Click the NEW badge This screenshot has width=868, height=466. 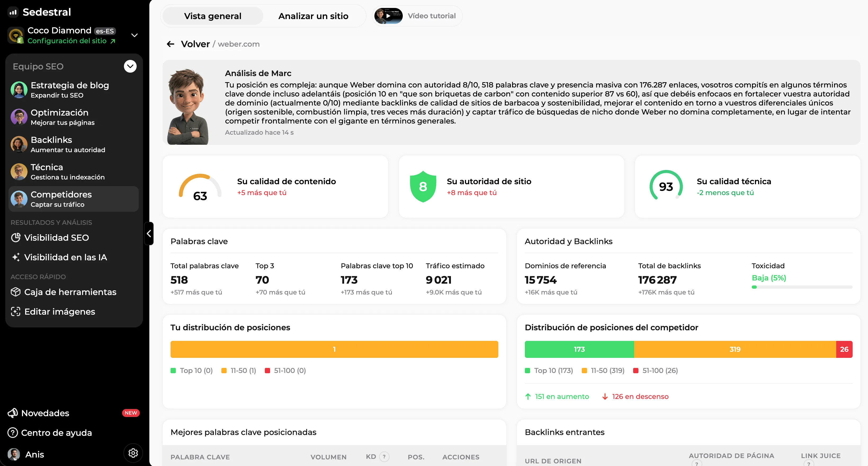pos(131,413)
